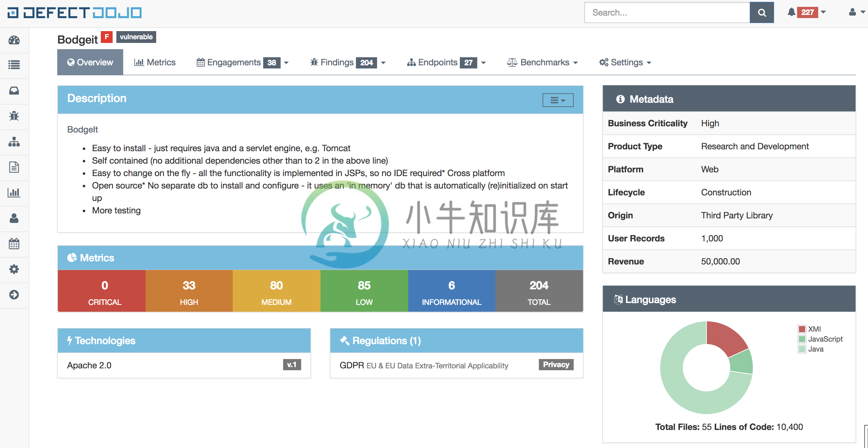The image size is (868, 448).
Task: Click the user account profile icon
Action: 852,12
